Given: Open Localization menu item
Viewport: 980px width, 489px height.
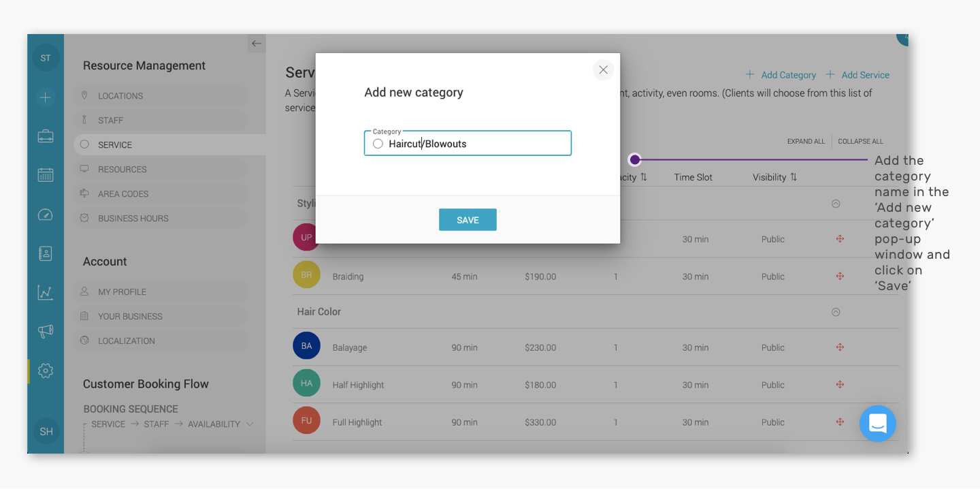Looking at the screenshot, I should pos(161,341).
